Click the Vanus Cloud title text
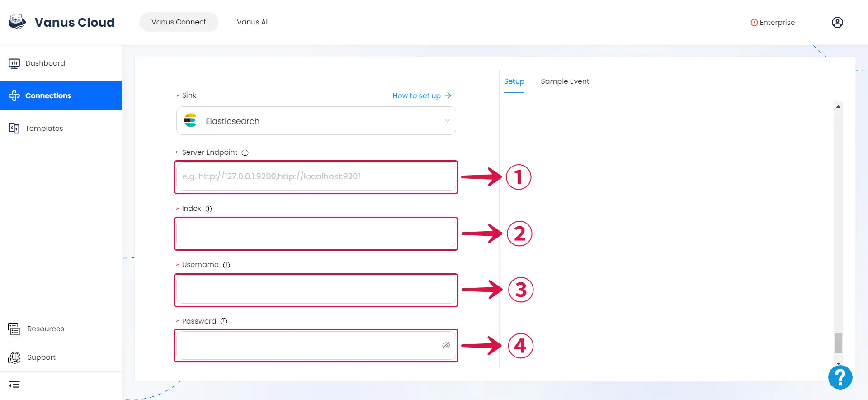This screenshot has height=400, width=868. coord(75,22)
